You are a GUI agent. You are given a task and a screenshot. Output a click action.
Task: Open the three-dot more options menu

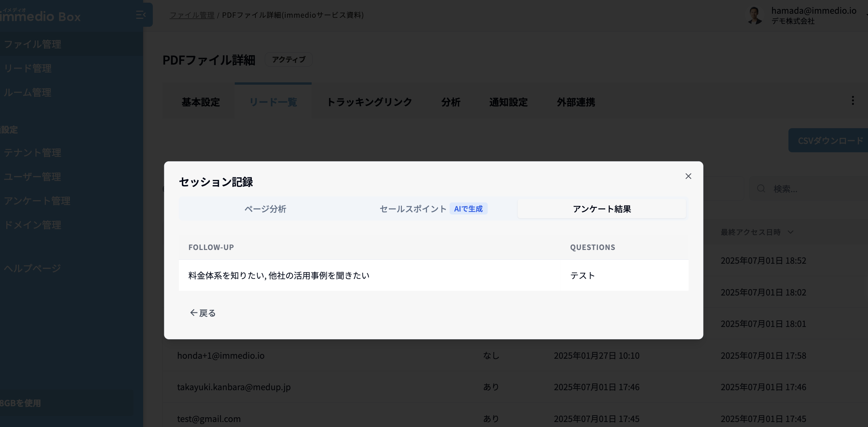pyautogui.click(x=853, y=100)
